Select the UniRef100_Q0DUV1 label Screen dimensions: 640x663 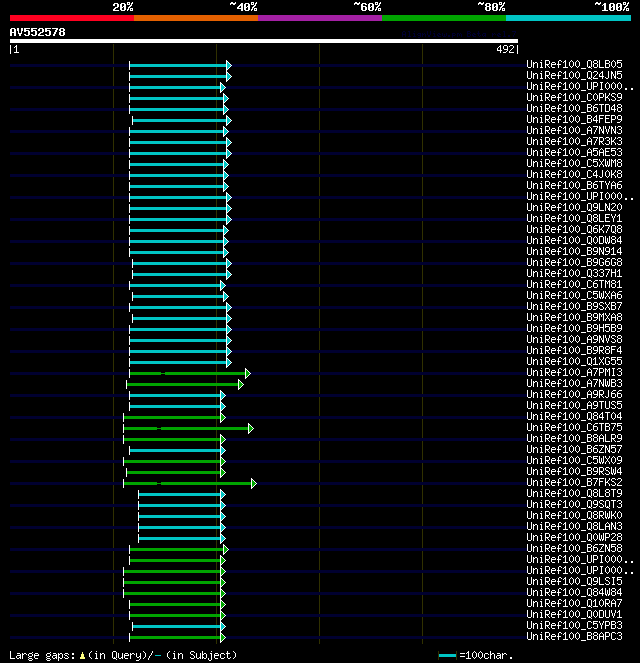(x=574, y=614)
